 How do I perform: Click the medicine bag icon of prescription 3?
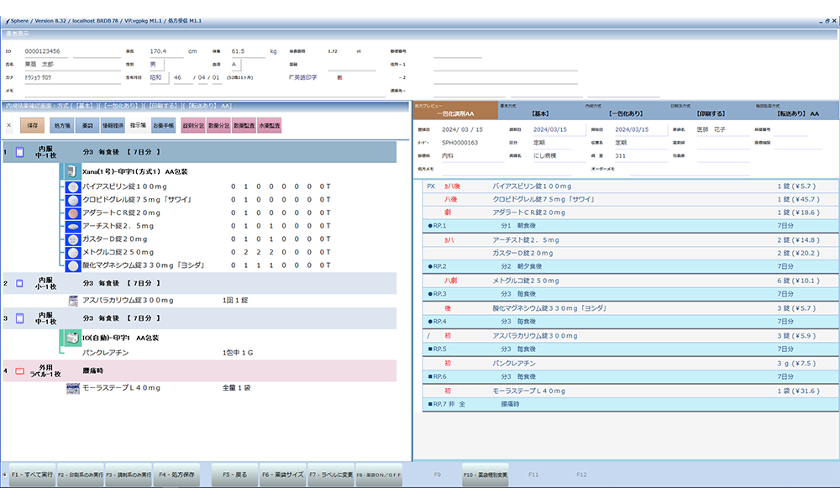click(x=20, y=318)
